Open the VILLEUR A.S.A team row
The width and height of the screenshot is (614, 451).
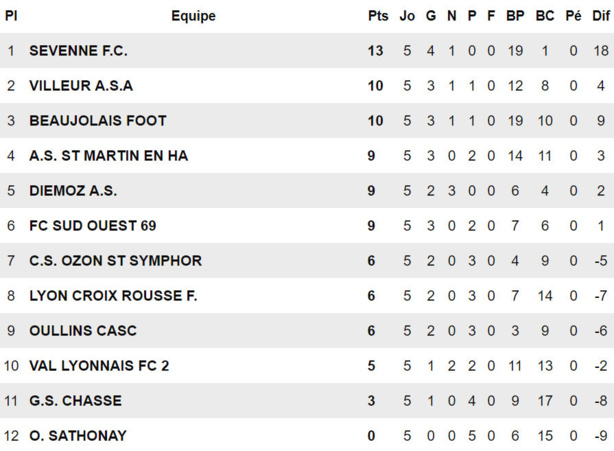tap(81, 86)
